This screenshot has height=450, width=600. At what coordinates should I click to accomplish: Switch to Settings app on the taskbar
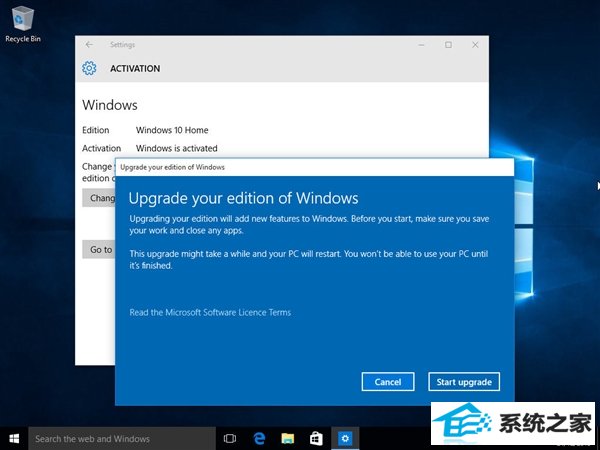tap(345, 439)
